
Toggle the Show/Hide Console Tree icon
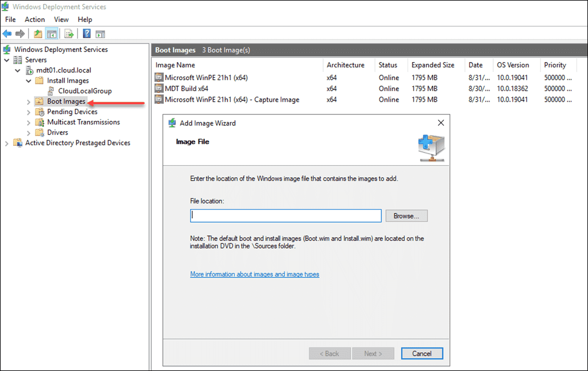coord(51,34)
